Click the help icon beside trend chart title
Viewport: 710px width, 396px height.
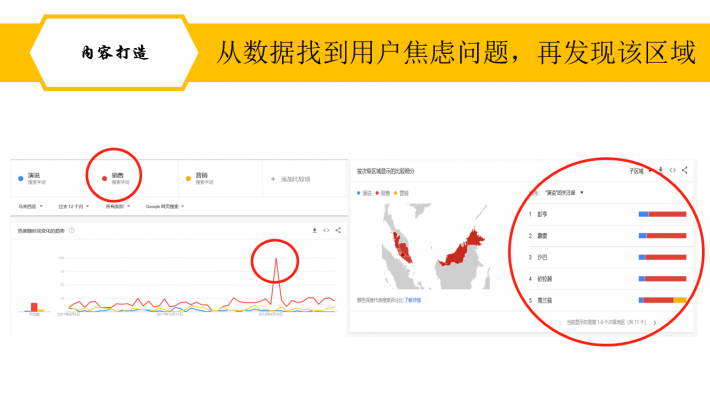72,230
